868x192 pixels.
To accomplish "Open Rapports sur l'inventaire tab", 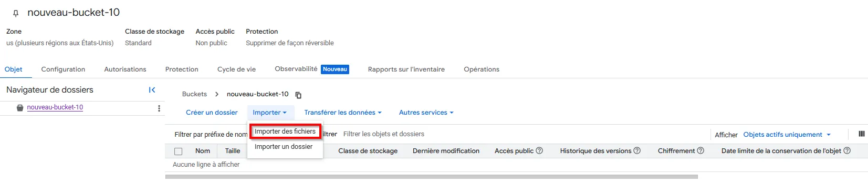I will 406,69.
